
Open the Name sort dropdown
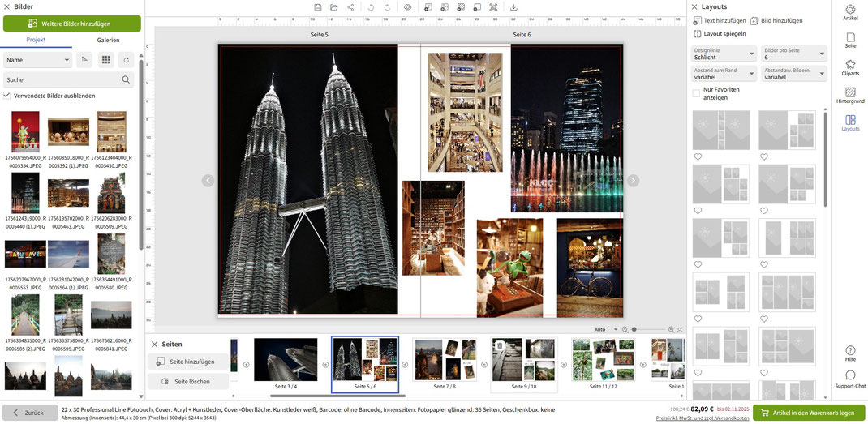(x=37, y=59)
